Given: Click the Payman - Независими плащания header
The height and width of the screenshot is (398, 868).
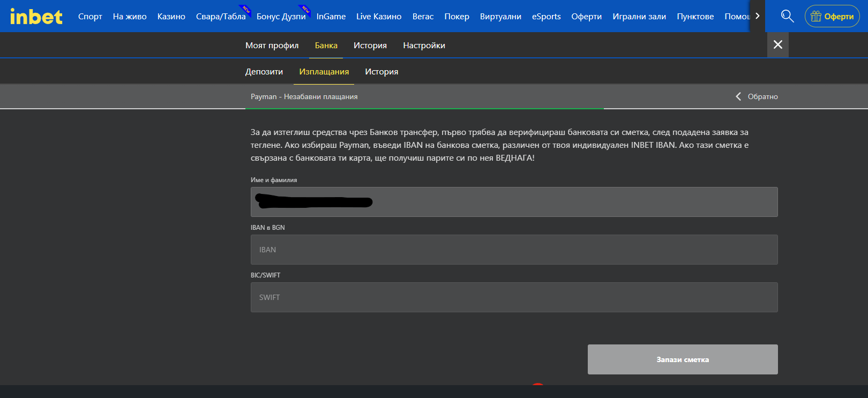Looking at the screenshot, I should tap(304, 96).
